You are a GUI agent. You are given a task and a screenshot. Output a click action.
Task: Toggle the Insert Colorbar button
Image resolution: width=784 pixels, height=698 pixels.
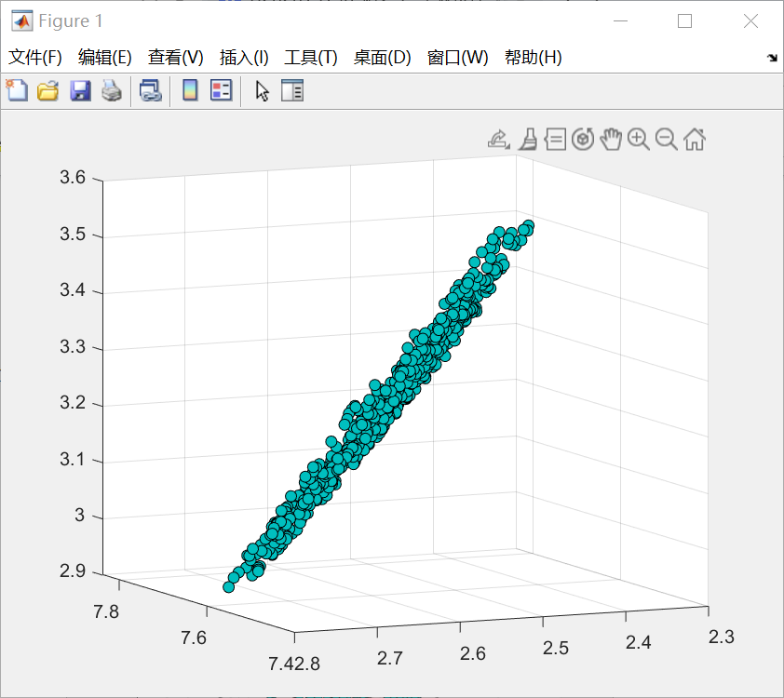(x=190, y=90)
